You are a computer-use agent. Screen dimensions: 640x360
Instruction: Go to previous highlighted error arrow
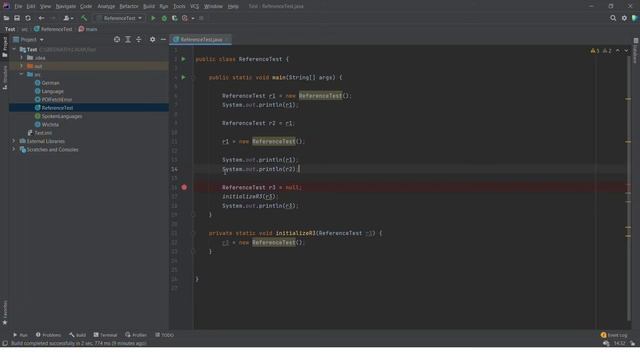tap(618, 51)
